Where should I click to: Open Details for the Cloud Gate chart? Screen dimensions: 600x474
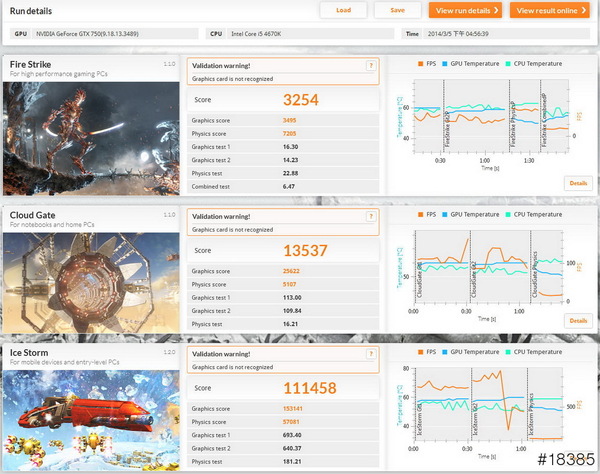click(x=578, y=320)
